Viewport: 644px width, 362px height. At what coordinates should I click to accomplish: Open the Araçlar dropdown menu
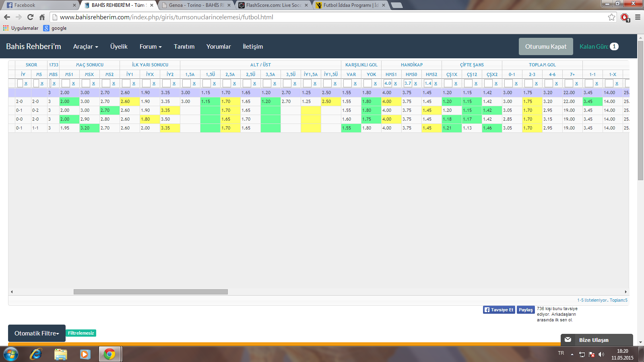[x=85, y=47]
